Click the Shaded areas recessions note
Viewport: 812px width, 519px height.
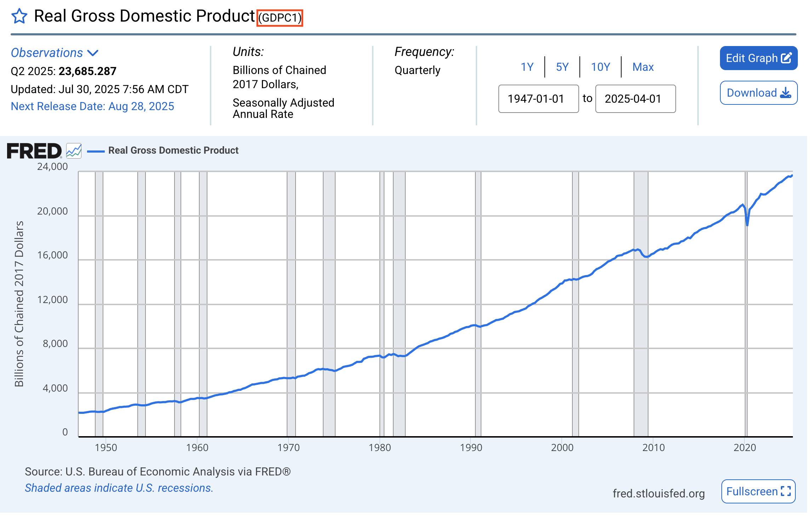point(119,488)
